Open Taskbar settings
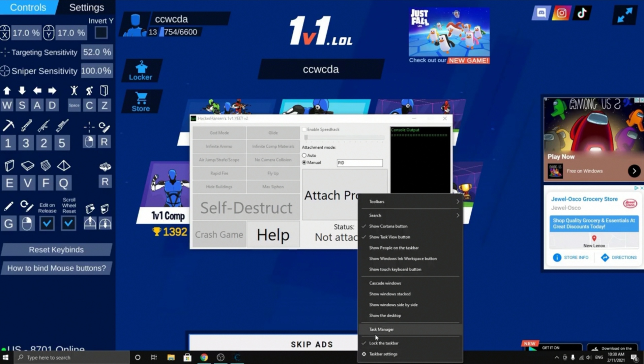 coord(410,354)
